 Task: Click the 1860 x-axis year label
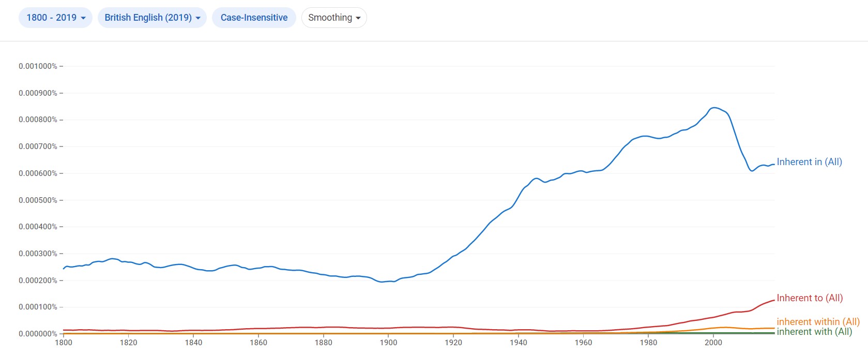point(258,342)
